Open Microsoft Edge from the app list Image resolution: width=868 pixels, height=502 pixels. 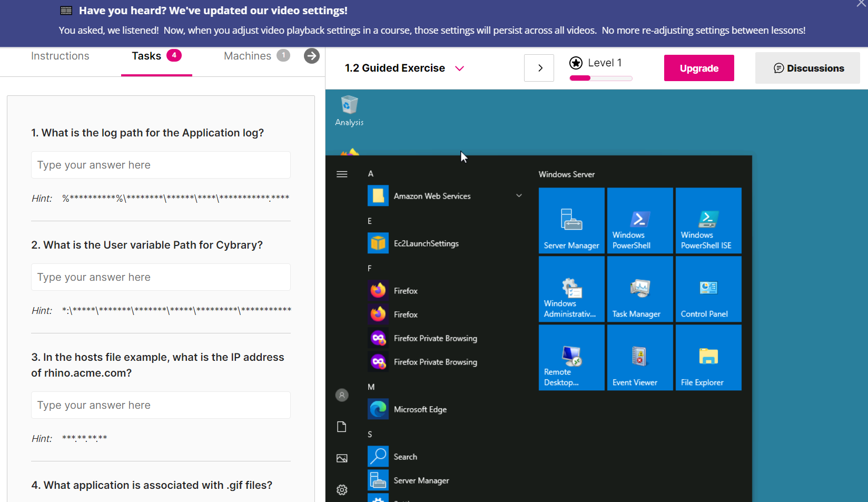point(420,409)
